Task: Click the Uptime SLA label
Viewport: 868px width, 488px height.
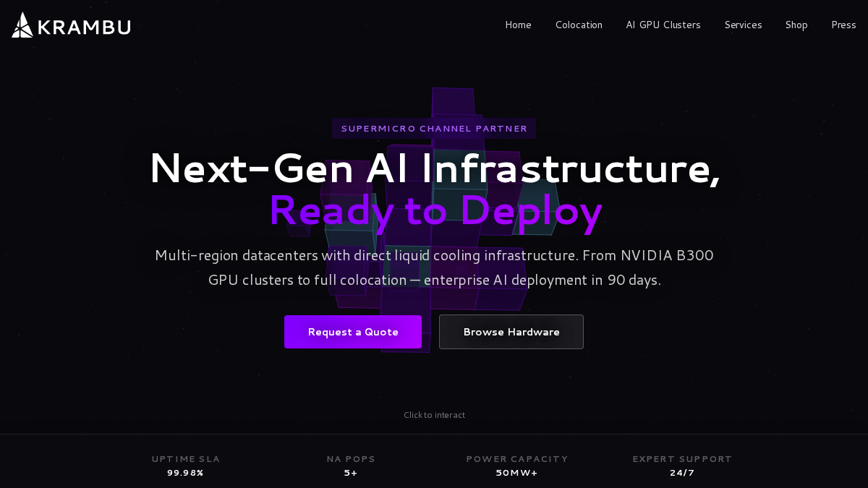Action: coord(186,459)
